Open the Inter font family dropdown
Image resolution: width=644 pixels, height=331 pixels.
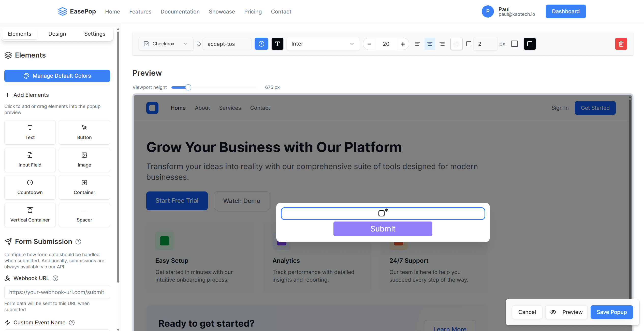coord(323,44)
